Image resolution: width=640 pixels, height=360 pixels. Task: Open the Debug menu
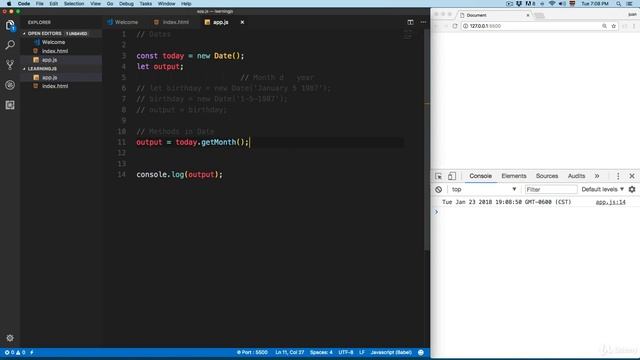pos(126,4)
